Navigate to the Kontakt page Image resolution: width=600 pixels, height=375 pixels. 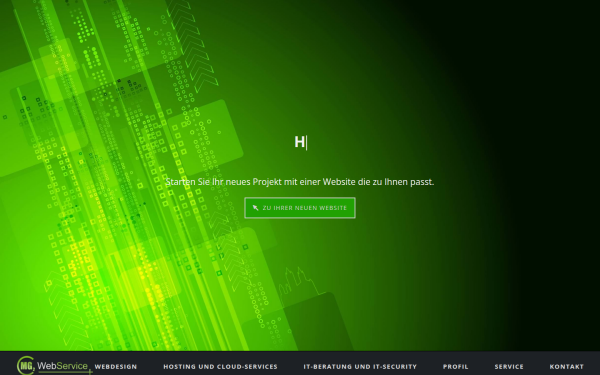tap(567, 367)
